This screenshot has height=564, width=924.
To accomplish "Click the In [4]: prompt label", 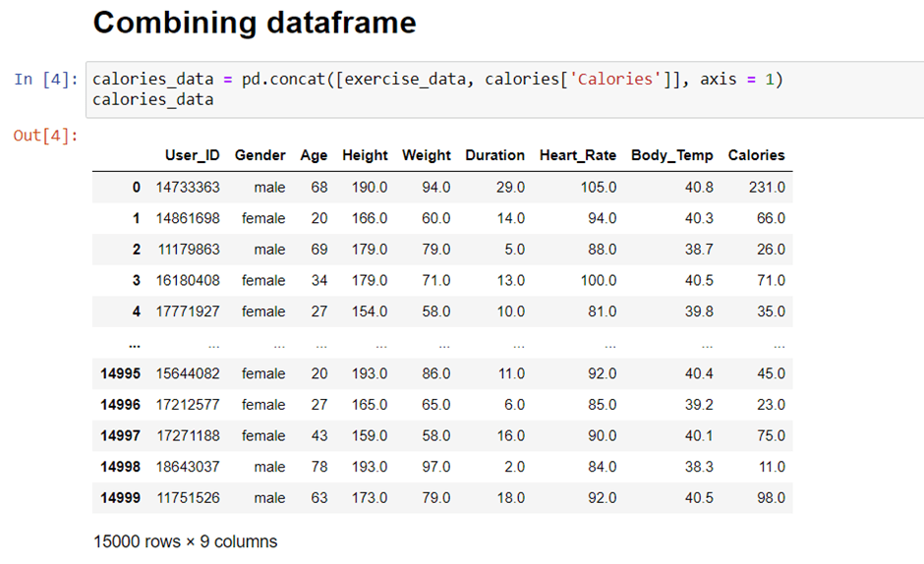I will click(46, 79).
